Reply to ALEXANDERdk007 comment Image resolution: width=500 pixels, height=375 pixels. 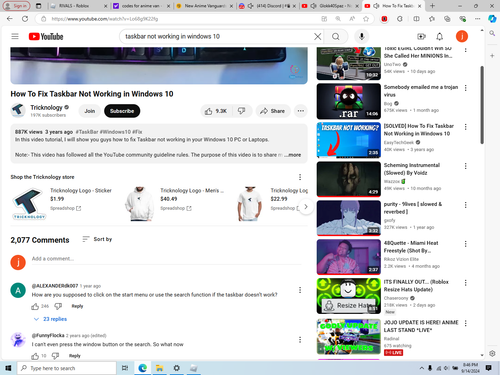77,306
